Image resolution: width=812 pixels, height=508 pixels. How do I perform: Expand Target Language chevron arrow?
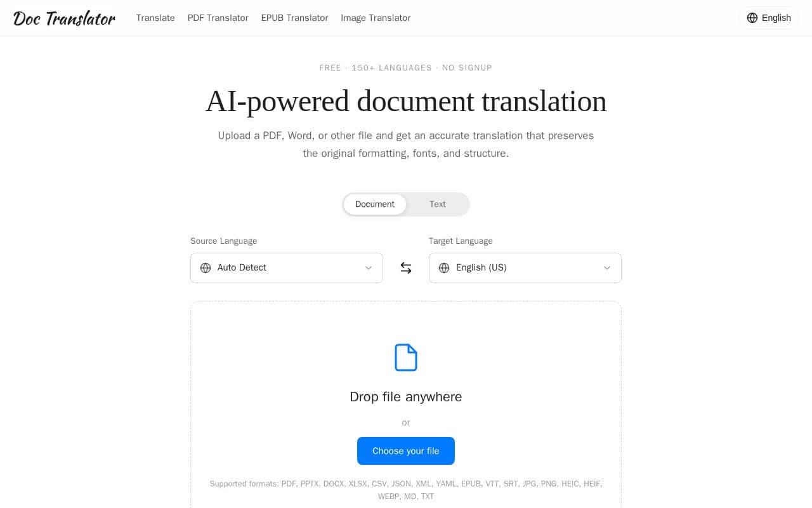click(x=607, y=268)
